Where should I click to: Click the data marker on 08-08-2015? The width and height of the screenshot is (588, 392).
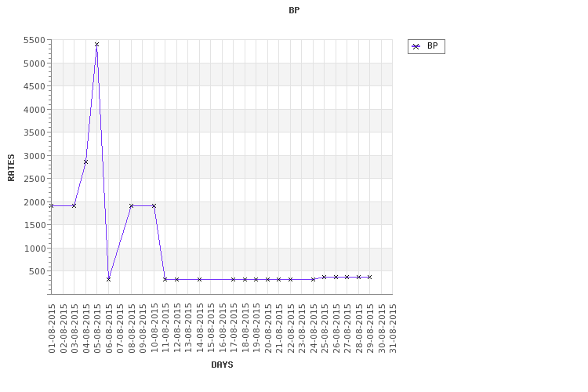131,205
